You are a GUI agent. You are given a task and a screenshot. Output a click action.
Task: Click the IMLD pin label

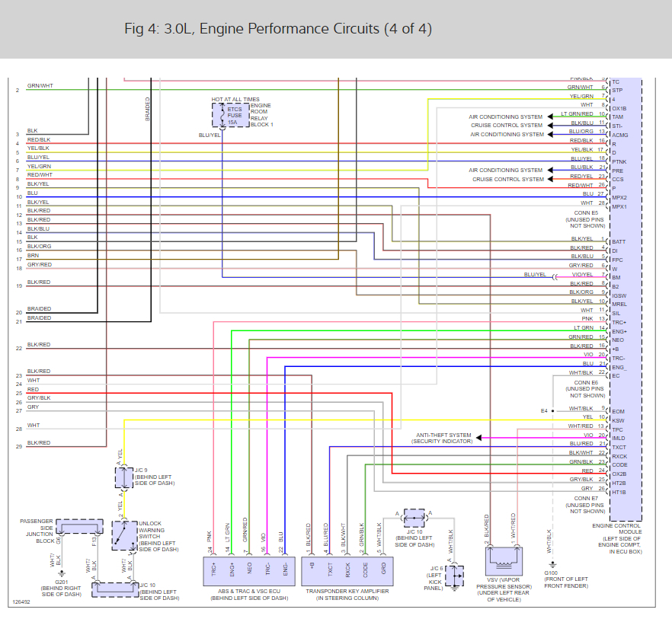619,439
